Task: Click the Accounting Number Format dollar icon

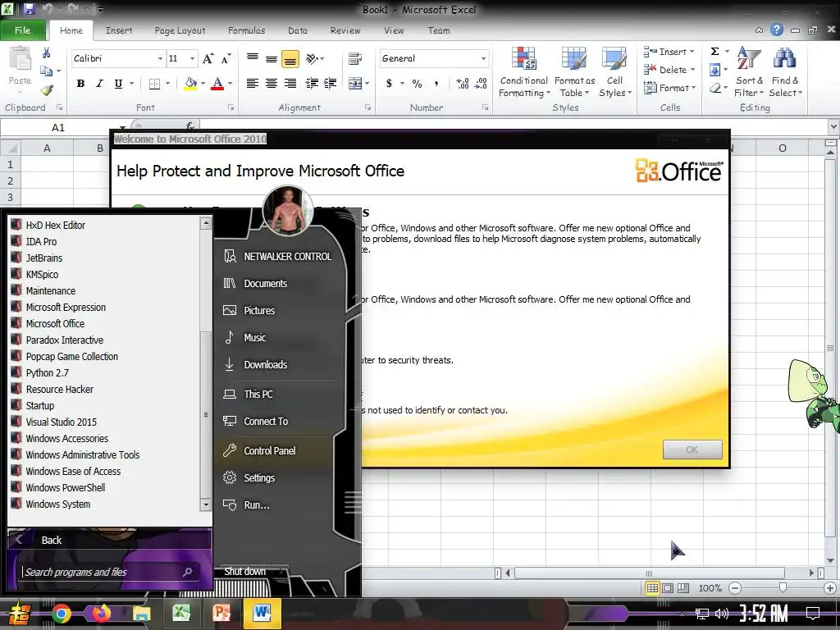Action: [389, 84]
